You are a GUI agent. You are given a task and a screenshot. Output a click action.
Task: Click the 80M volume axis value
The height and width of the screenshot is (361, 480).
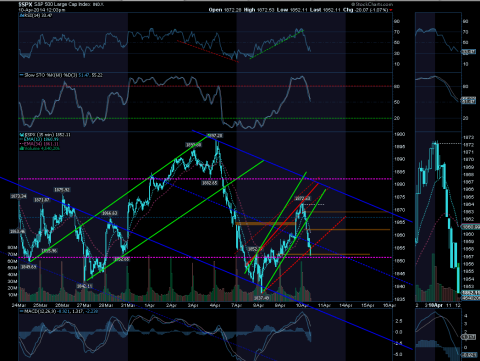[12, 248]
